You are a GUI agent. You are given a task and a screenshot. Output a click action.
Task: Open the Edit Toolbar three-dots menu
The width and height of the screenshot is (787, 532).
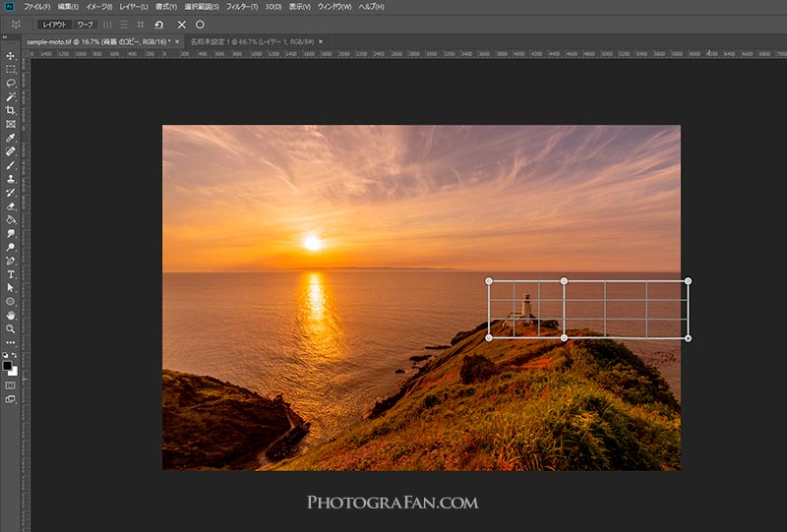coord(10,343)
